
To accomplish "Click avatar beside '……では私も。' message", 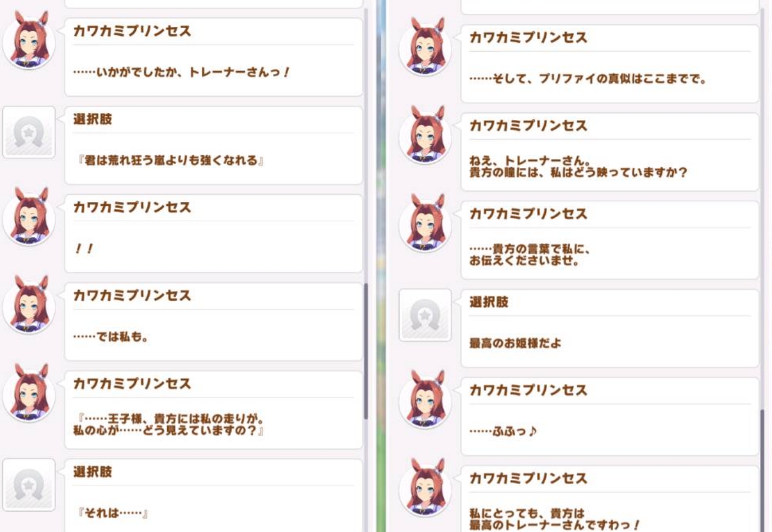I will point(29,306).
